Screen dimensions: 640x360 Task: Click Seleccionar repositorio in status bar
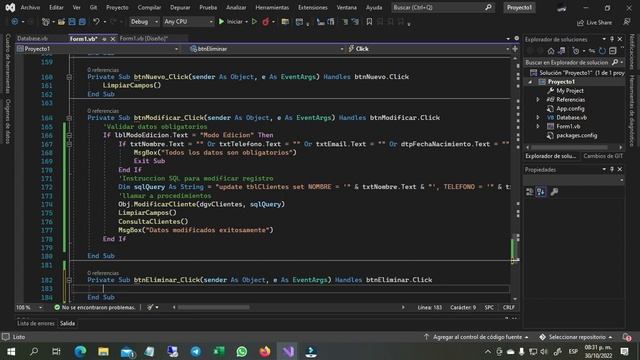576,337
